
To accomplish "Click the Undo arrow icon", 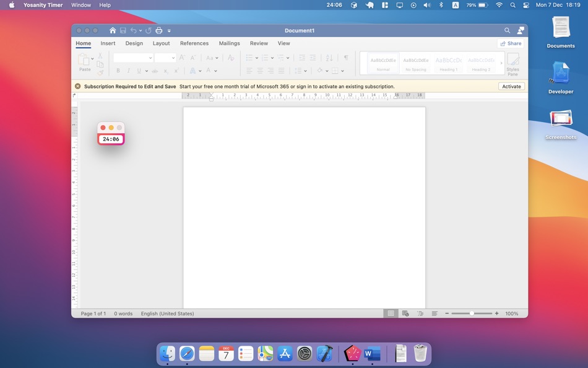I will tap(133, 30).
